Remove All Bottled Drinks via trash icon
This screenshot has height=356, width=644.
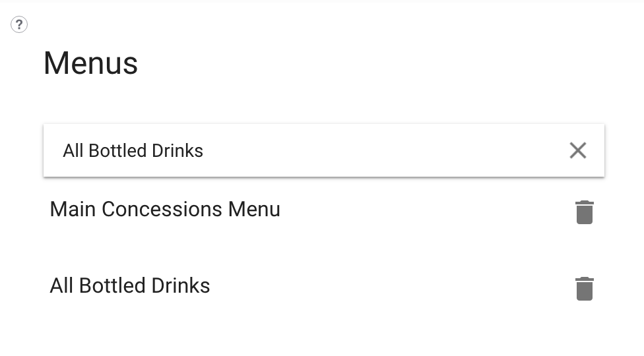click(x=585, y=289)
